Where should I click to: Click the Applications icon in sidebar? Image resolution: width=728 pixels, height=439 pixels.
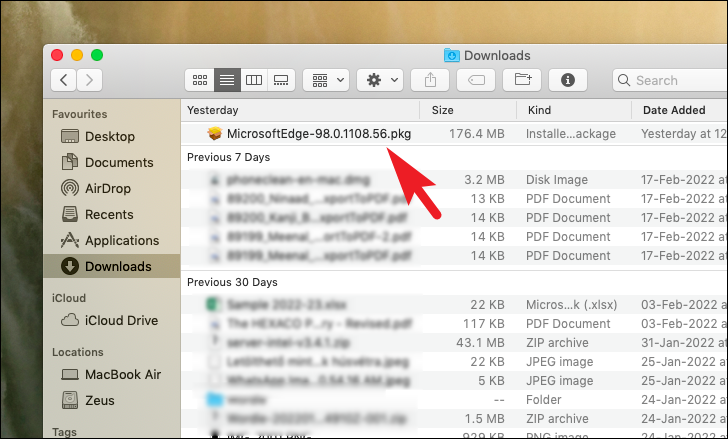point(70,240)
